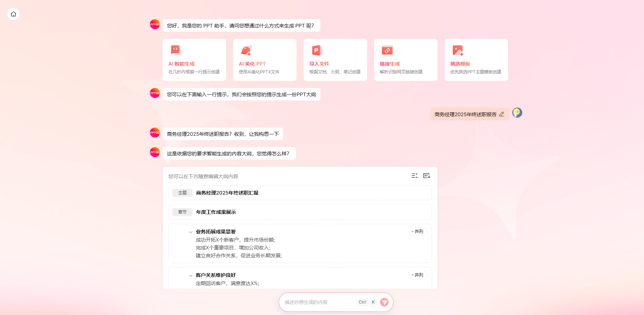Click the line 定期回访客户，满意度达X%
644x315 pixels.
point(227,283)
